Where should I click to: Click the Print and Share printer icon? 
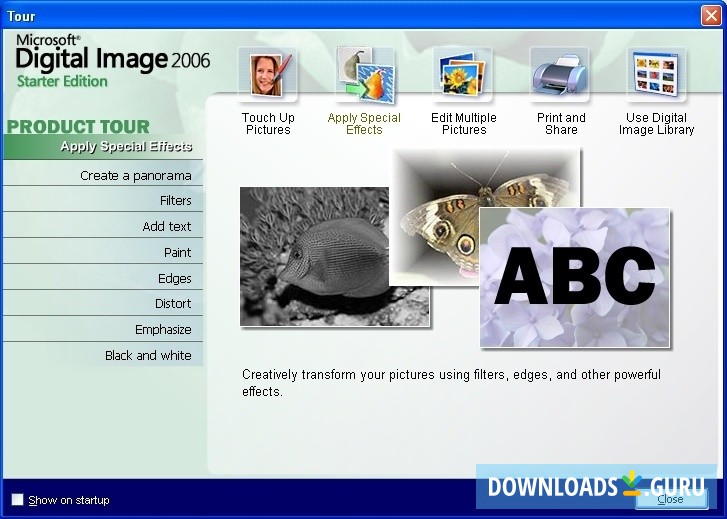[x=560, y=74]
